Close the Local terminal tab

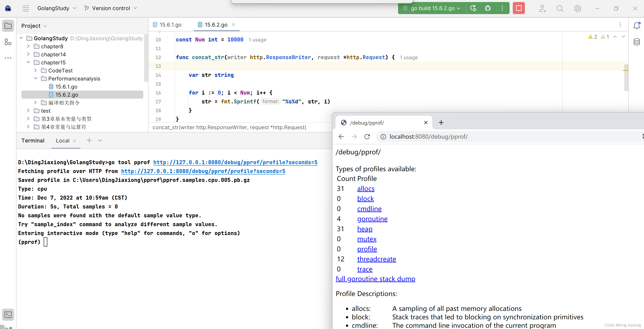(74, 141)
